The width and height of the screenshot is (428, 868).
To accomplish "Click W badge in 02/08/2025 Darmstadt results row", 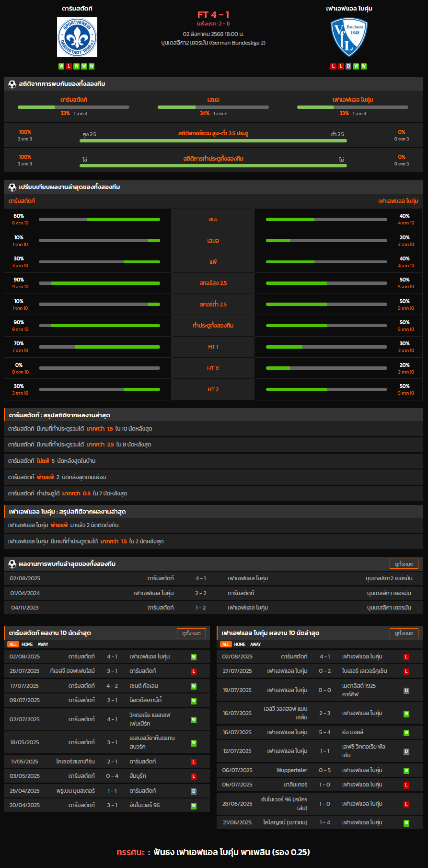I will [x=194, y=657].
